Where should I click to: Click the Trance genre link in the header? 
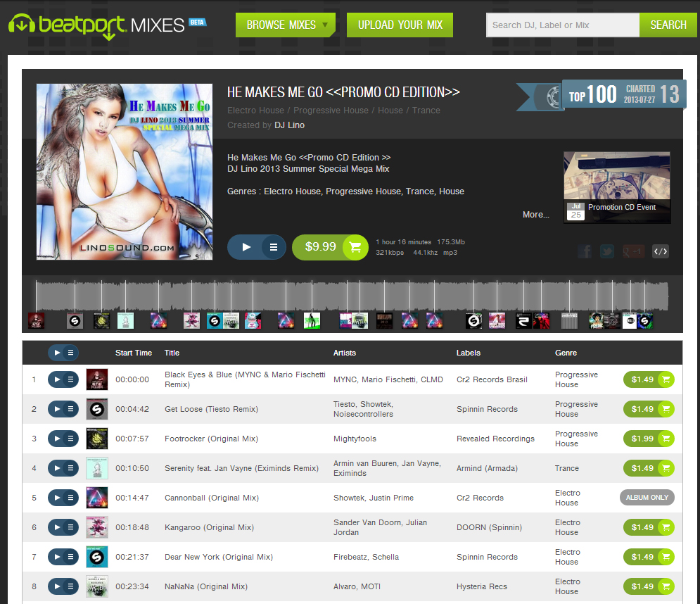point(426,111)
